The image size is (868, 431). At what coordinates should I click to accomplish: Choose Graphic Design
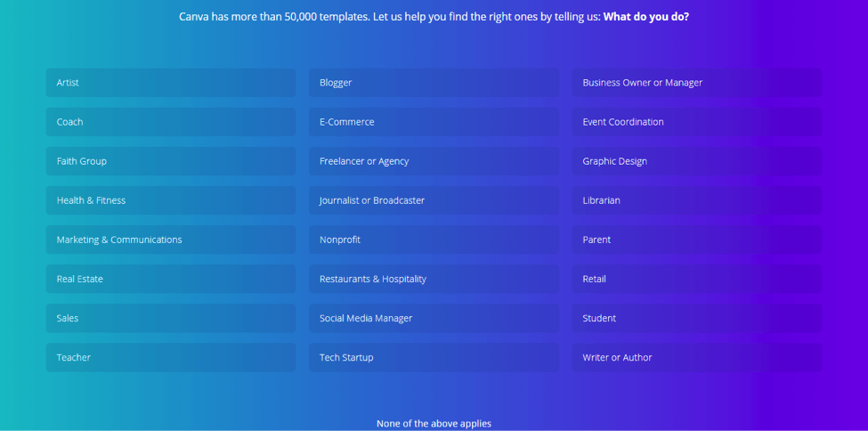tap(697, 161)
